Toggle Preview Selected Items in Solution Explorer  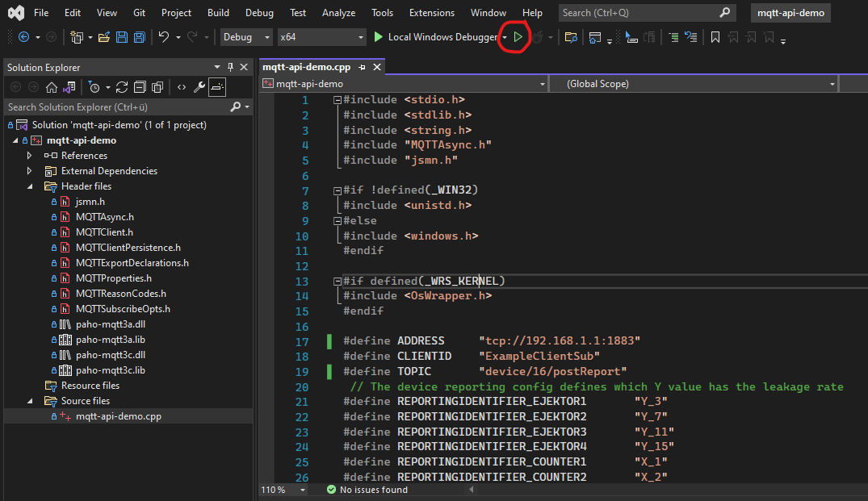pos(217,87)
